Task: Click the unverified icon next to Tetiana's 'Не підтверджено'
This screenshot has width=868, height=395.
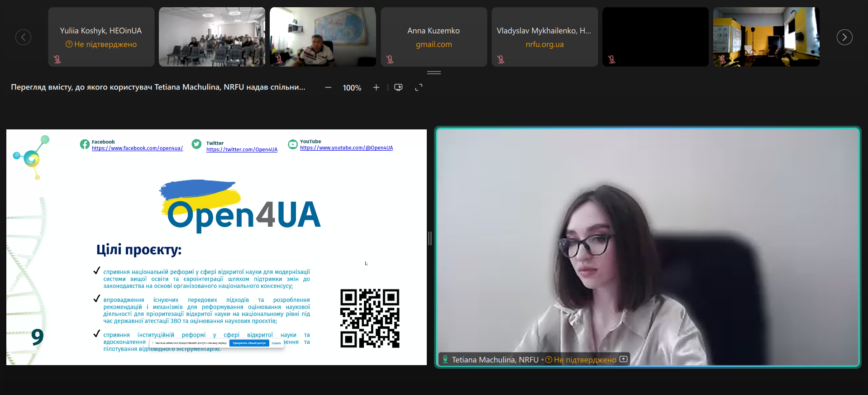Action: point(549,360)
